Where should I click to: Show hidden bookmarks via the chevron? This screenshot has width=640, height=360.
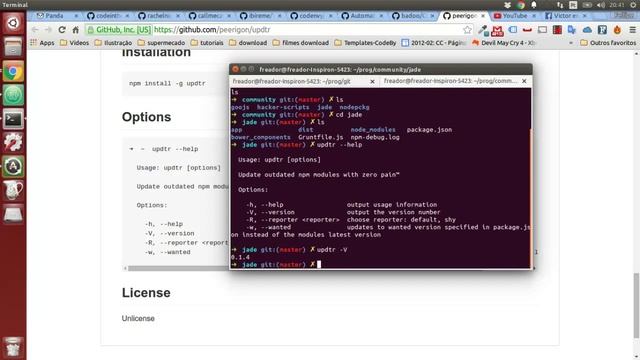[x=571, y=42]
